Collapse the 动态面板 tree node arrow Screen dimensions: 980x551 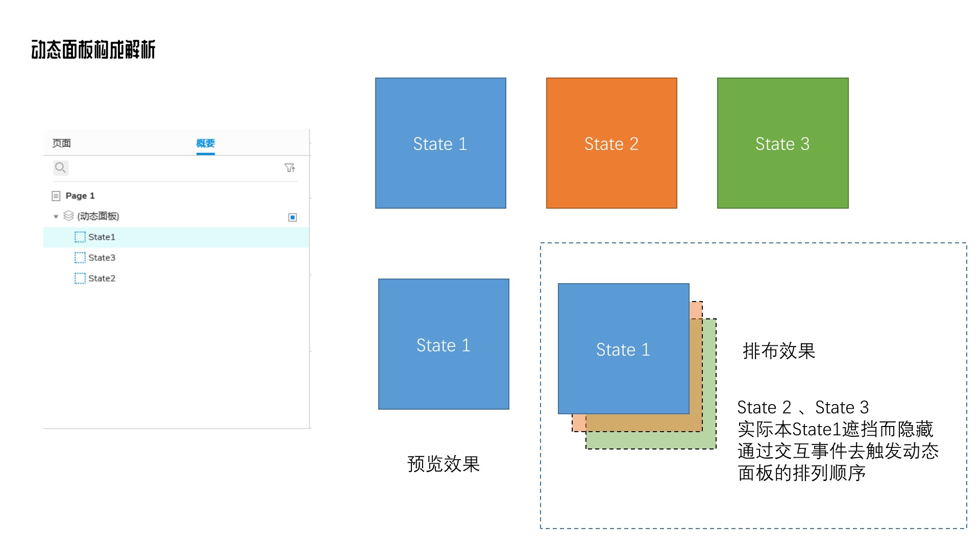(56, 217)
